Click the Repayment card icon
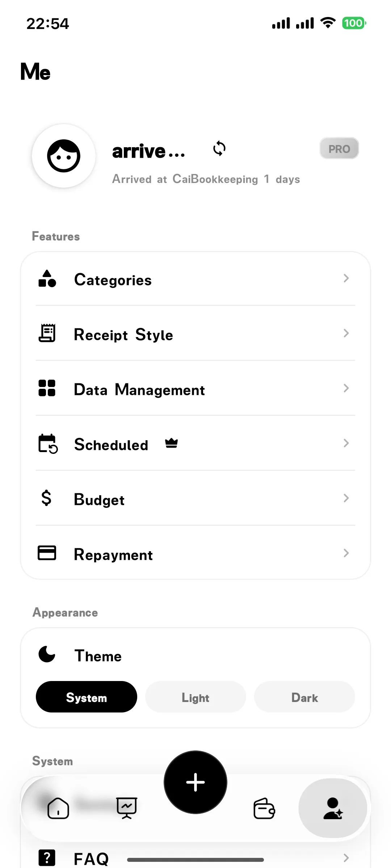The image size is (391, 868). 47,553
